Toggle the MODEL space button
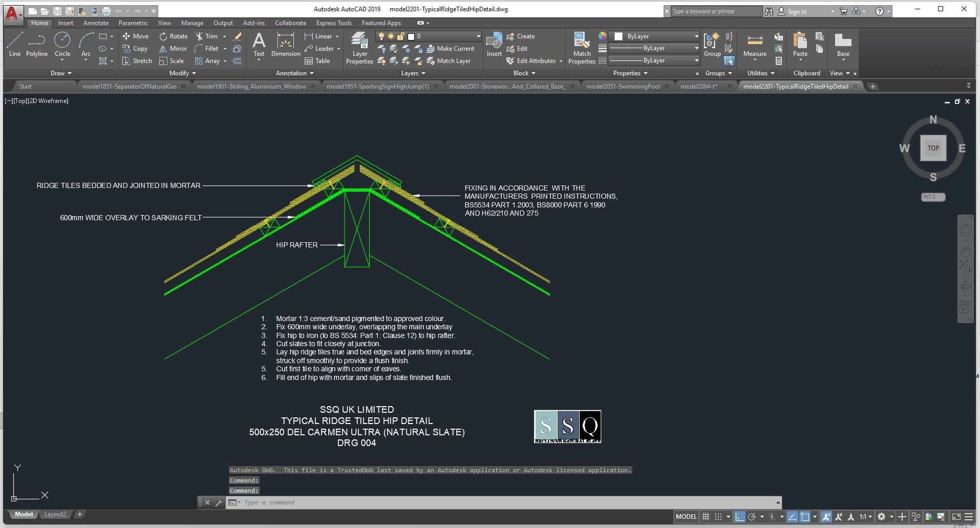This screenshot has width=980, height=528. click(686, 517)
